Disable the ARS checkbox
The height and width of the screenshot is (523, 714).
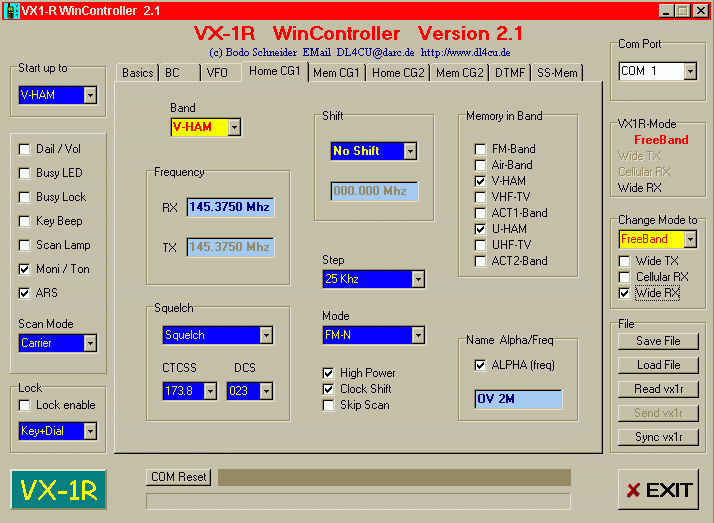click(x=25, y=293)
